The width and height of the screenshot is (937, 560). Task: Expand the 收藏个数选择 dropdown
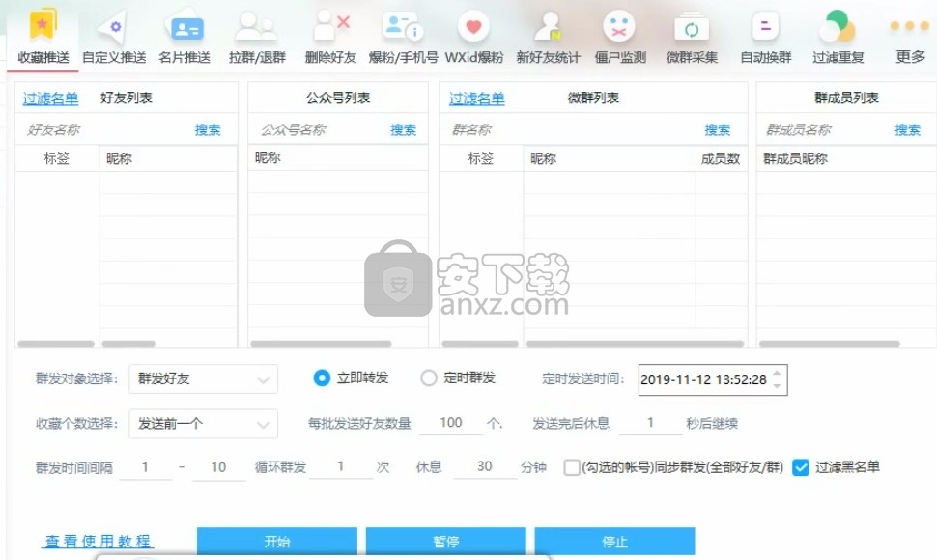203,424
